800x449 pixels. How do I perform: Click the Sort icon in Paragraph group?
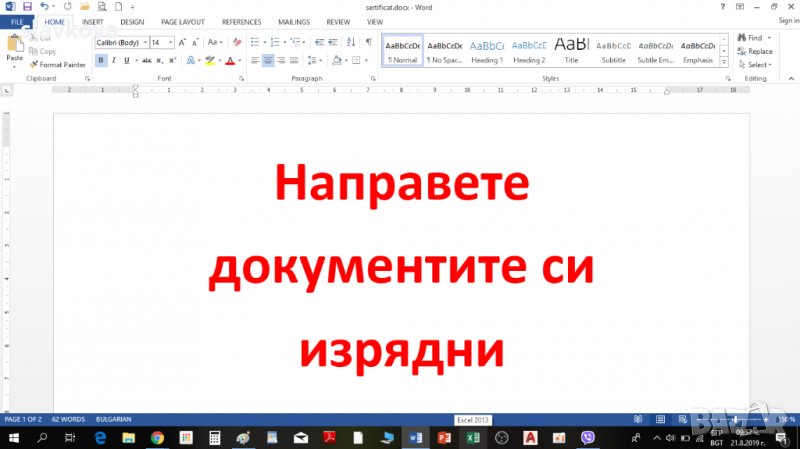pyautogui.click(x=350, y=42)
